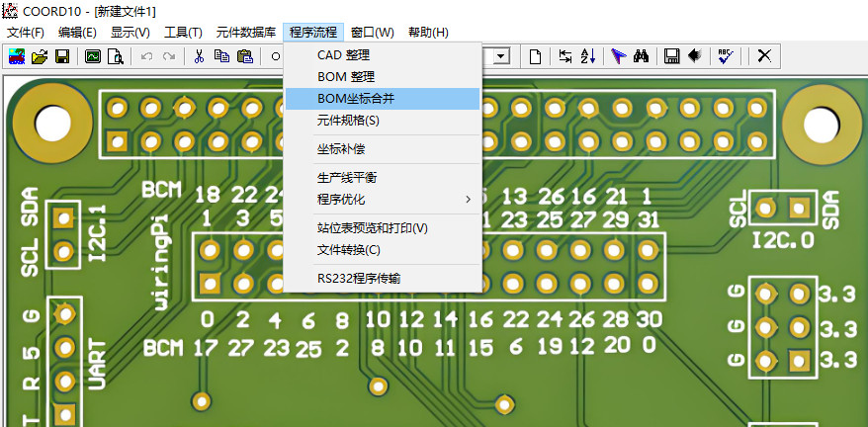Choose highlighted BOM坐标合并 entry
Viewport: 868px width, 427px height.
tap(383, 99)
